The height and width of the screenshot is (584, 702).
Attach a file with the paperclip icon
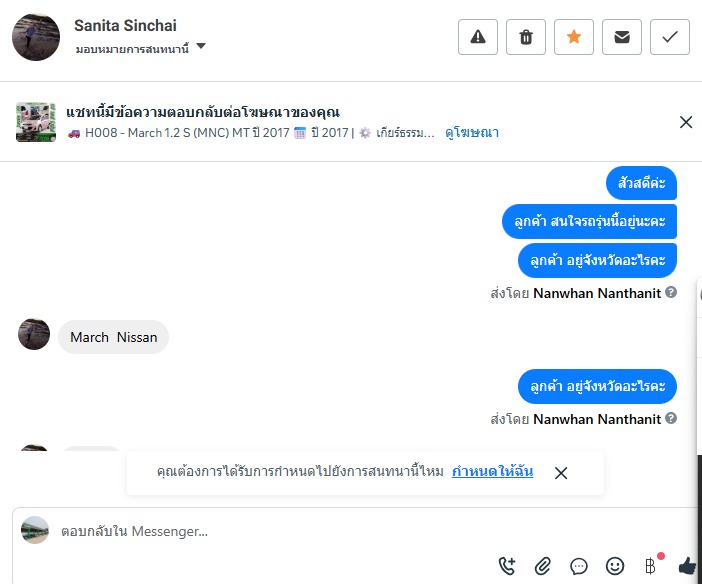coord(543,566)
